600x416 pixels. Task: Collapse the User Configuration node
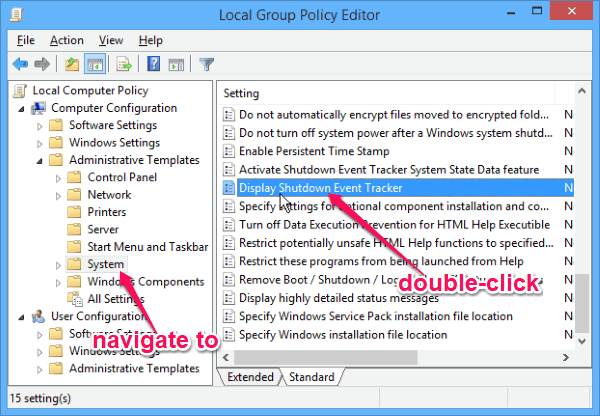coord(21,317)
